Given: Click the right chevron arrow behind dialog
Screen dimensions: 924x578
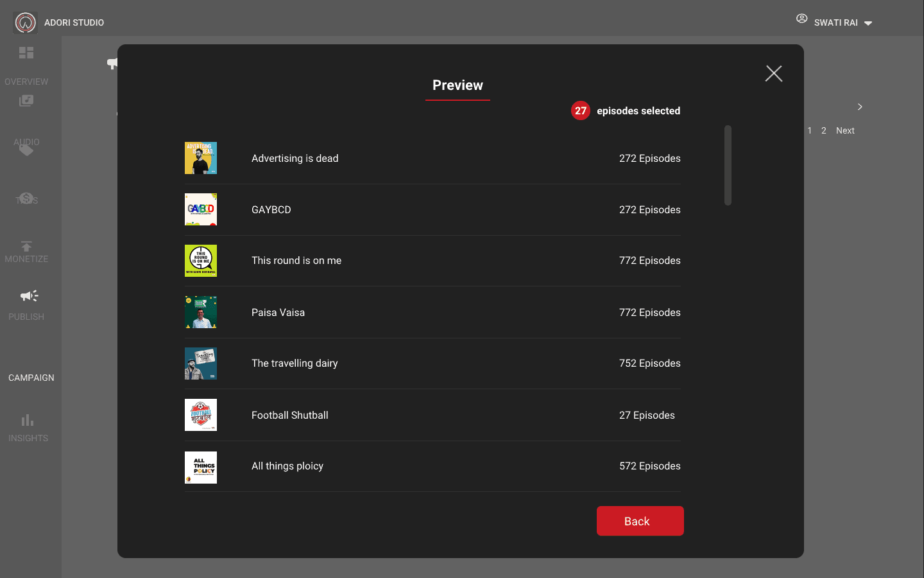Looking at the screenshot, I should click(x=860, y=107).
